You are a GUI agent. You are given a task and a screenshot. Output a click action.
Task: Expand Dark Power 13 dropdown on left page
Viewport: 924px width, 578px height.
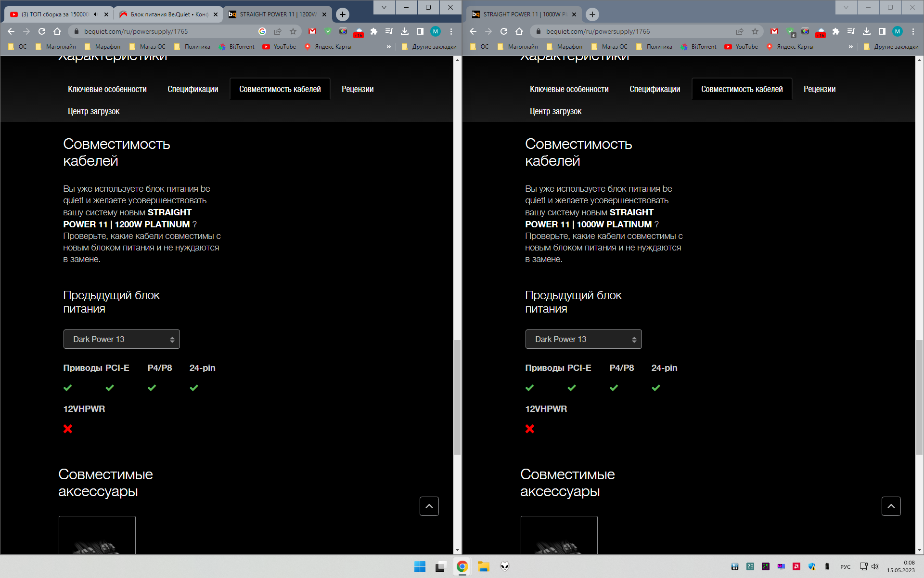point(122,339)
